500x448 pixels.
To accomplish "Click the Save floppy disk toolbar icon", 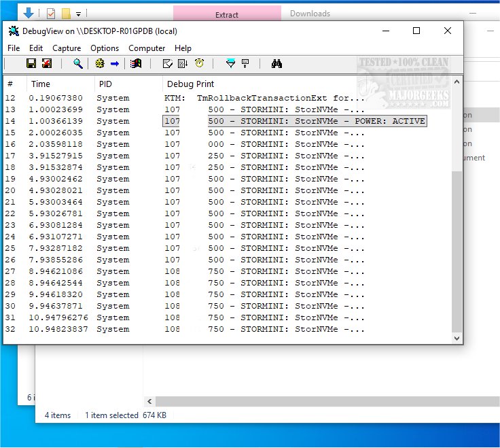I will tap(31, 63).
